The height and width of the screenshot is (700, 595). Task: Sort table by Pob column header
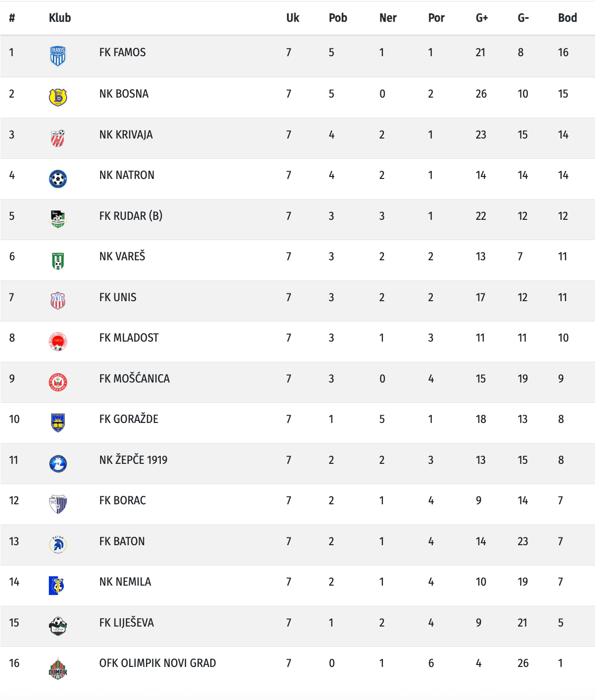tap(338, 18)
